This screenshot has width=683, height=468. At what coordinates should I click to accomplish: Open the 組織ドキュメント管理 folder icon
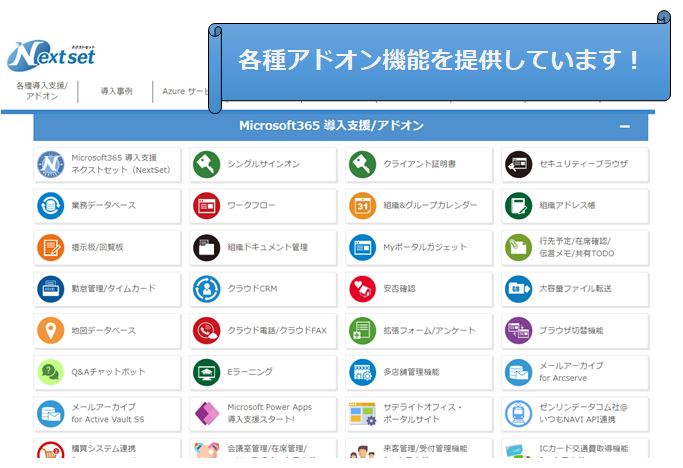point(206,248)
